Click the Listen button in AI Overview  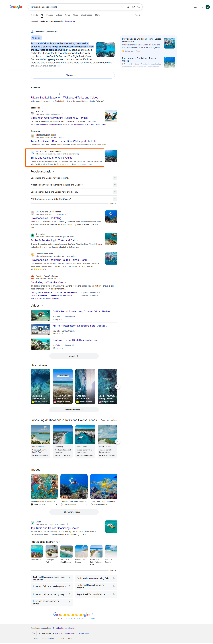36,38
